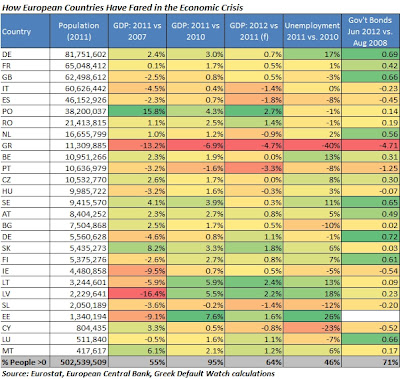
Task: Click the IE country code cell
Action: [25, 271]
